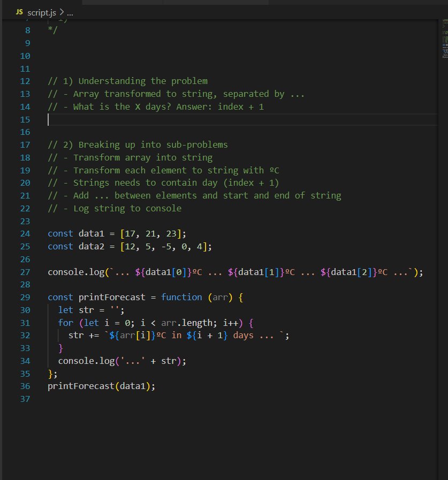Click data1[2] in the template literal

[351, 272]
